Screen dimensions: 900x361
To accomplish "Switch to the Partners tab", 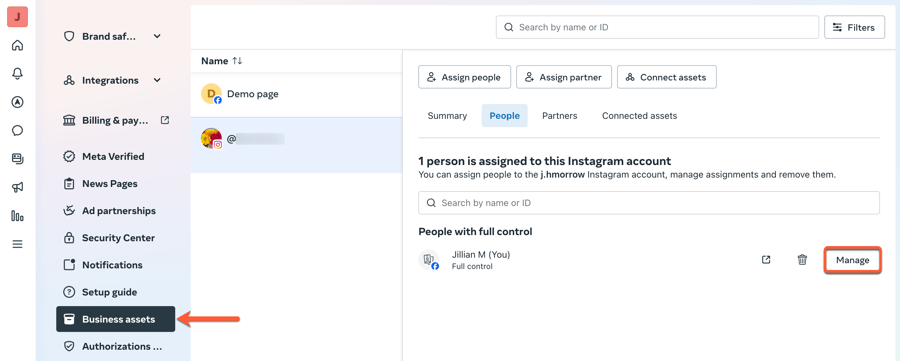I will click(560, 116).
